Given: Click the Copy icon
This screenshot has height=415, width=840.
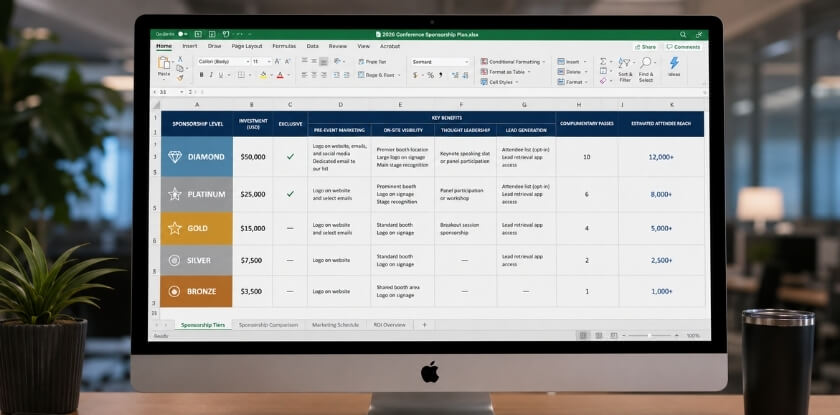Looking at the screenshot, I should pyautogui.click(x=179, y=68).
